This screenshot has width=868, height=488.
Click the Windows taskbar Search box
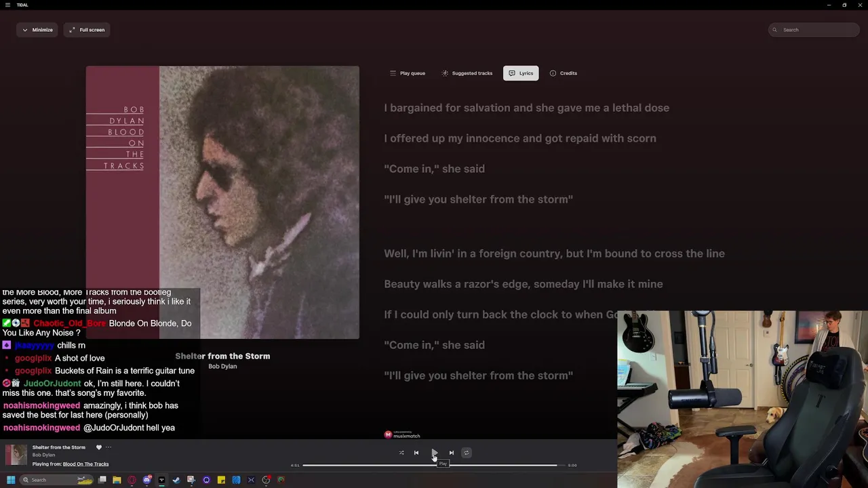[57, 480]
